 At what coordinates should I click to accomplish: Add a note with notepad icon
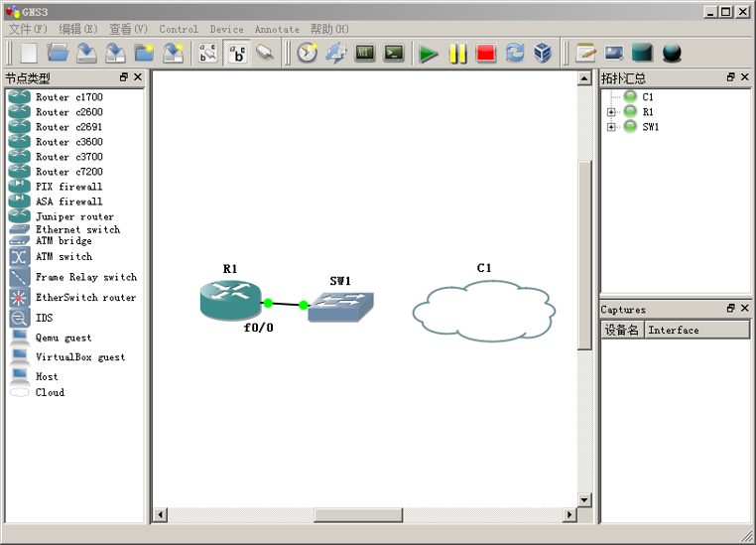click(585, 53)
